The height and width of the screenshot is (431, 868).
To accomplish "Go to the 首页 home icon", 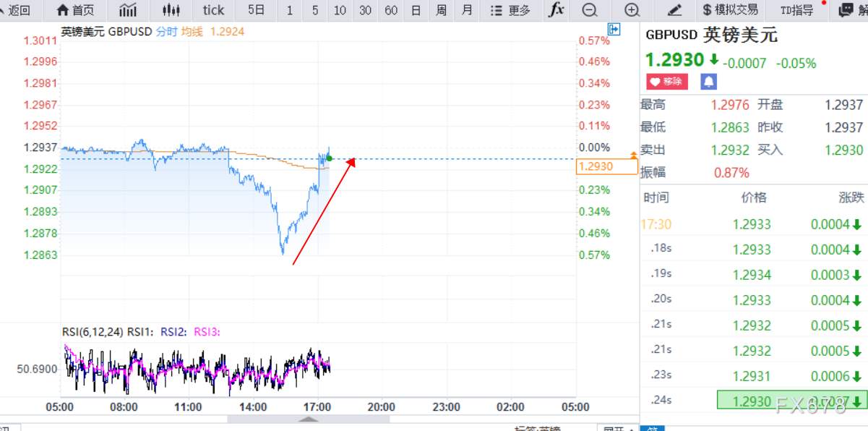I will coord(74,10).
